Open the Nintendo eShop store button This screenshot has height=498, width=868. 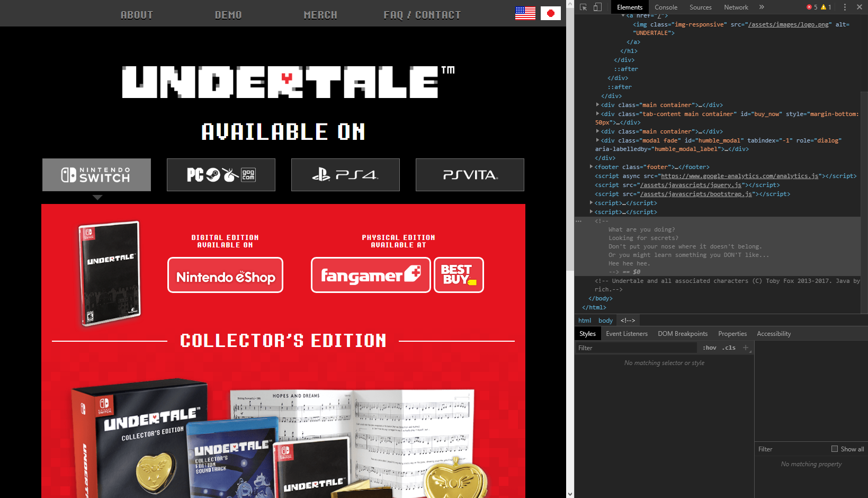pyautogui.click(x=225, y=275)
